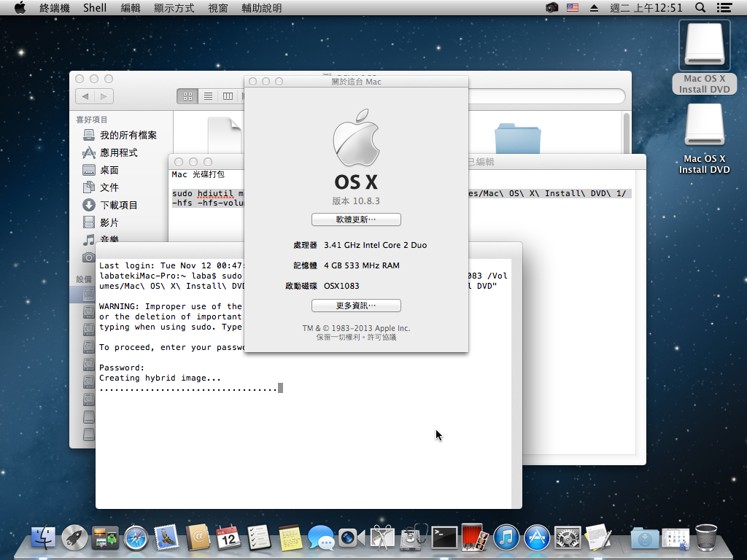The width and height of the screenshot is (747, 560).
Task: Open US flag input source menu
Action: (x=573, y=7)
